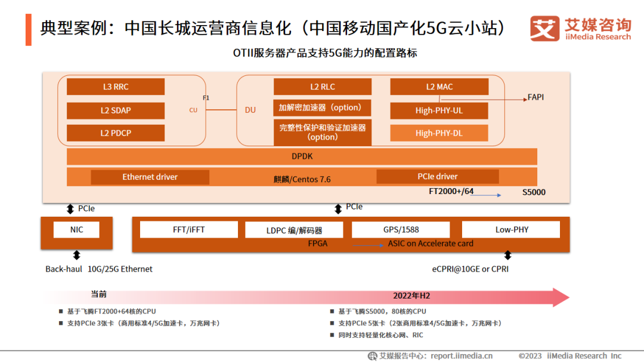Click the NIC box
The height and width of the screenshot is (363, 644).
click(76, 230)
